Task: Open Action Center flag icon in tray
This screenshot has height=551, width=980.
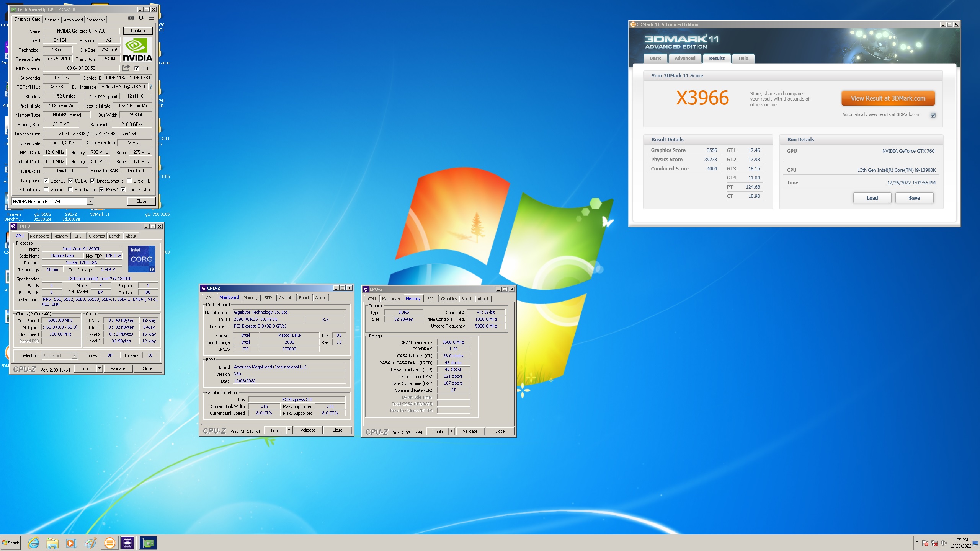Action: coord(925,543)
